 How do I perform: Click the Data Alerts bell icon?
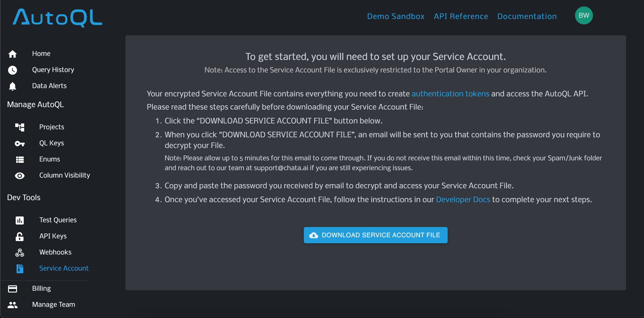(13, 86)
